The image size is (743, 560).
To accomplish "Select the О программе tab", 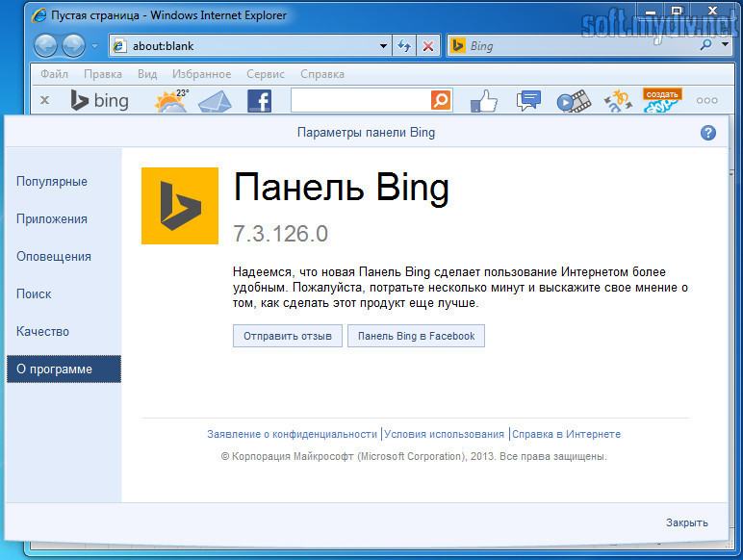I will point(64,369).
